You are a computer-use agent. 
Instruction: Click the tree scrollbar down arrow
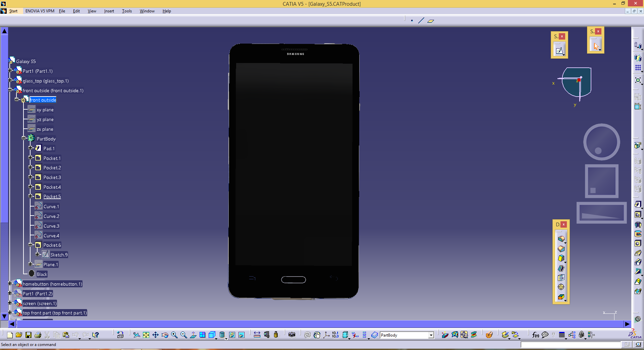click(4, 316)
